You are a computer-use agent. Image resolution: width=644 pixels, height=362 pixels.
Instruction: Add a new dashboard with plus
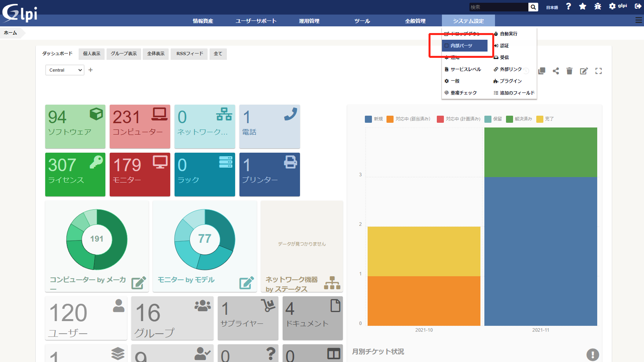point(90,70)
